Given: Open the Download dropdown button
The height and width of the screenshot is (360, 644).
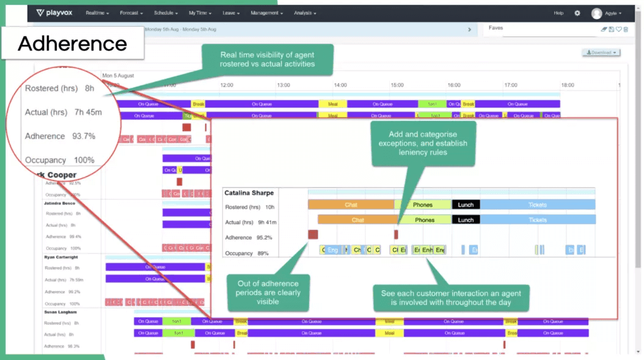Looking at the screenshot, I should 601,52.
